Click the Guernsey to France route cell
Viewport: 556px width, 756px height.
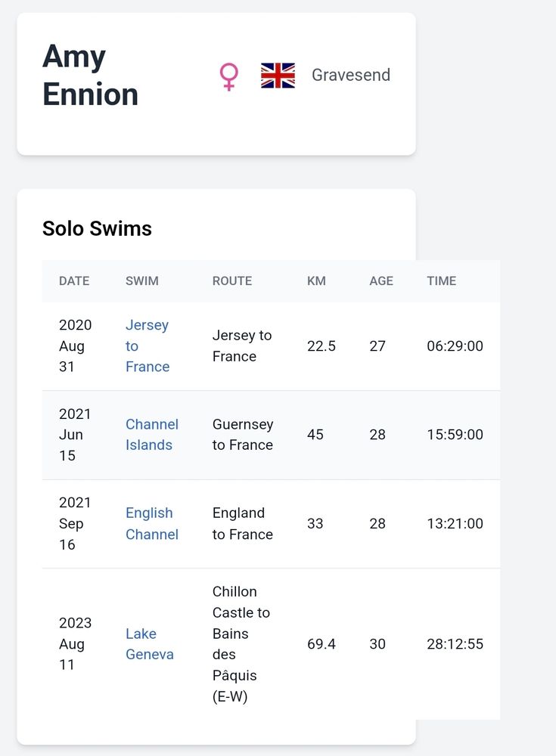coord(242,435)
